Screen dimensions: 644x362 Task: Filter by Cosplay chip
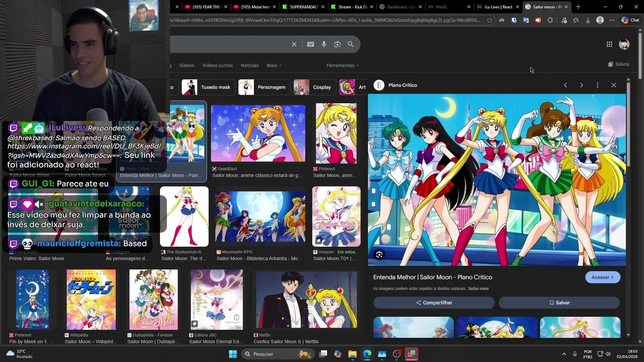314,87
